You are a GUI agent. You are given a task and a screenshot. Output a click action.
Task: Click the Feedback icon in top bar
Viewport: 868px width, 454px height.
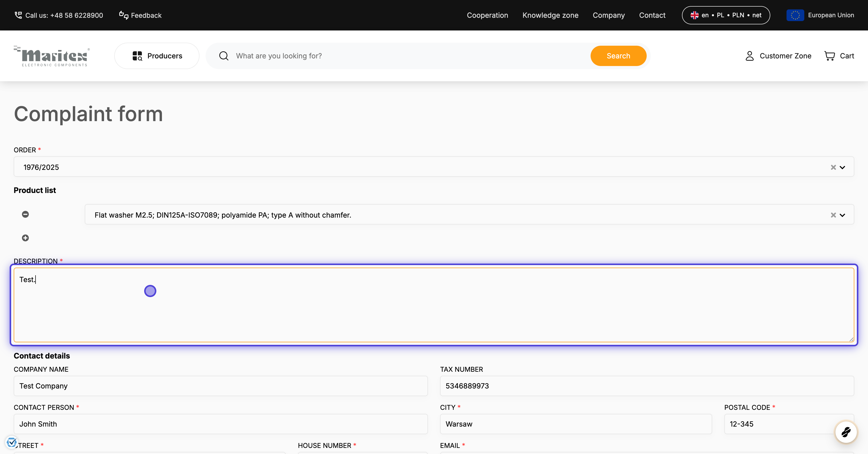(124, 15)
